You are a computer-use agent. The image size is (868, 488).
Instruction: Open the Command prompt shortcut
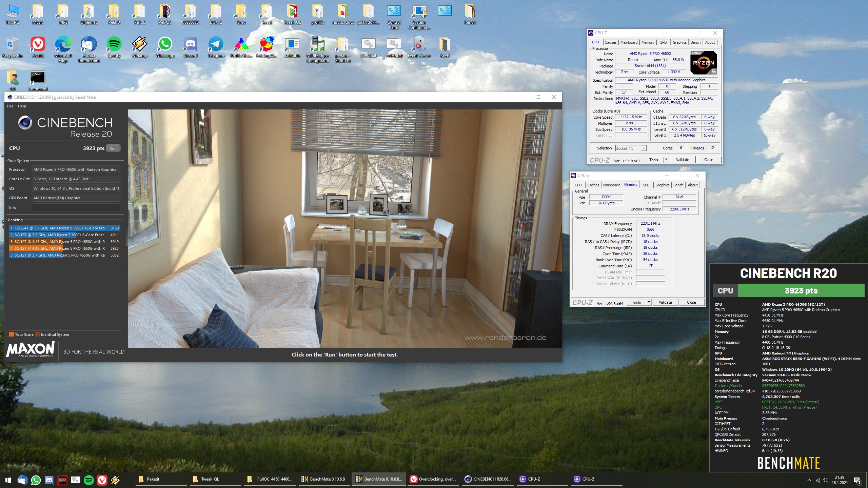pos(38,80)
